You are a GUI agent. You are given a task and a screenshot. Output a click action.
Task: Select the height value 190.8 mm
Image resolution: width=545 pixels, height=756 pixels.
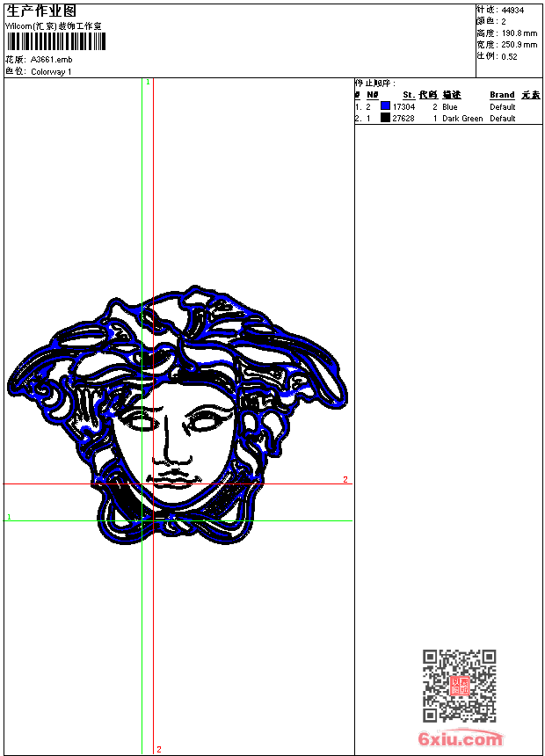[x=520, y=33]
